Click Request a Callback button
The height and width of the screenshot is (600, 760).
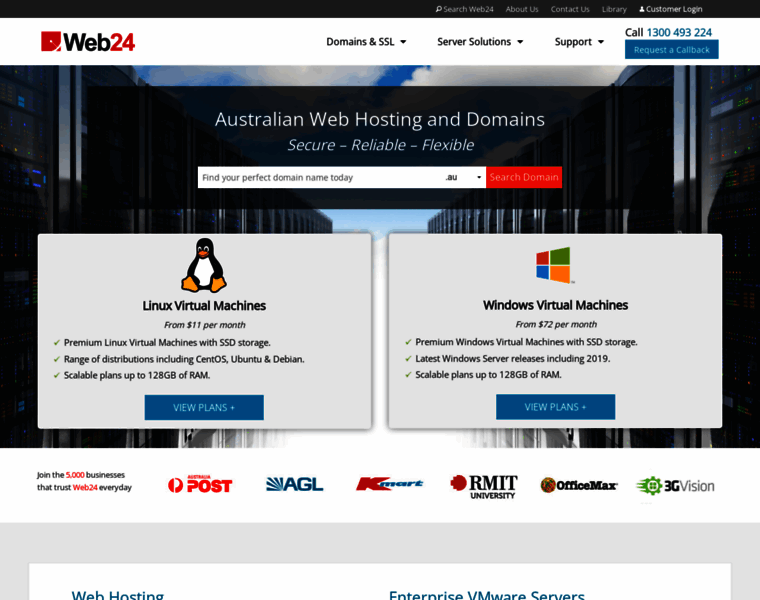tap(672, 49)
